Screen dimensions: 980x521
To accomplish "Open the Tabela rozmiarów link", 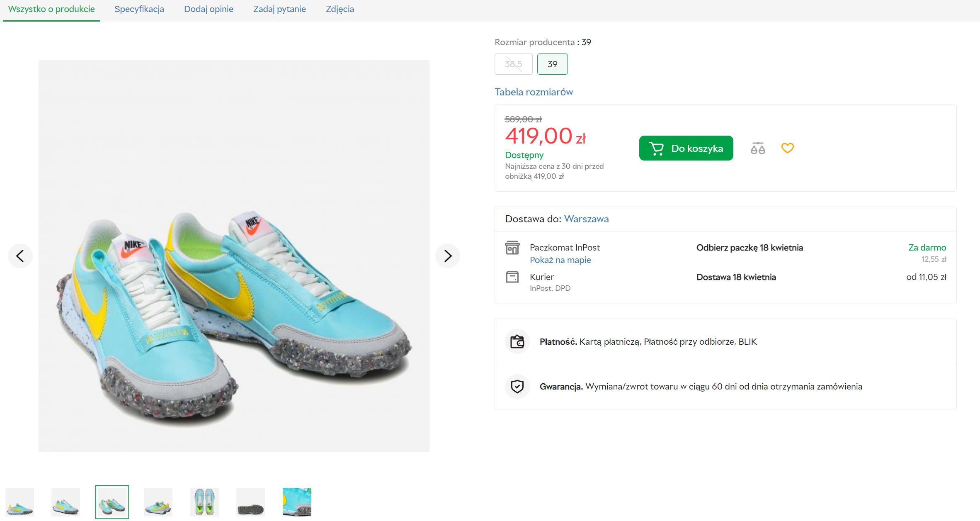I will [x=534, y=92].
